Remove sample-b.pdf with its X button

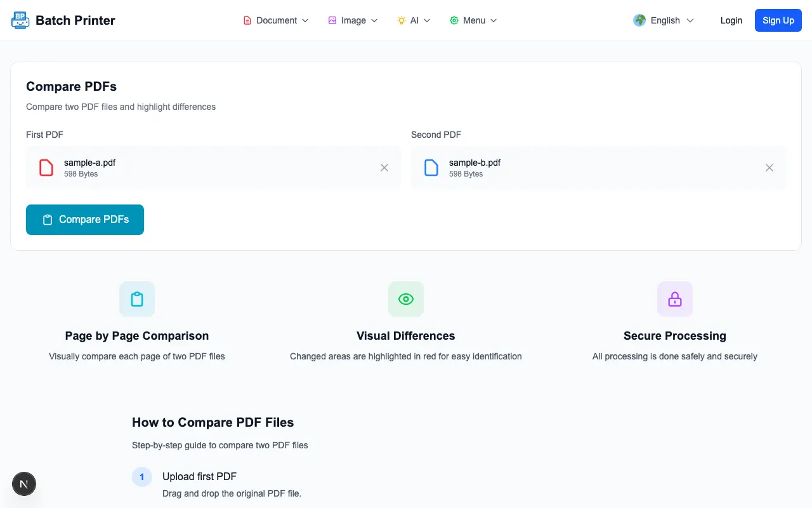(x=769, y=168)
